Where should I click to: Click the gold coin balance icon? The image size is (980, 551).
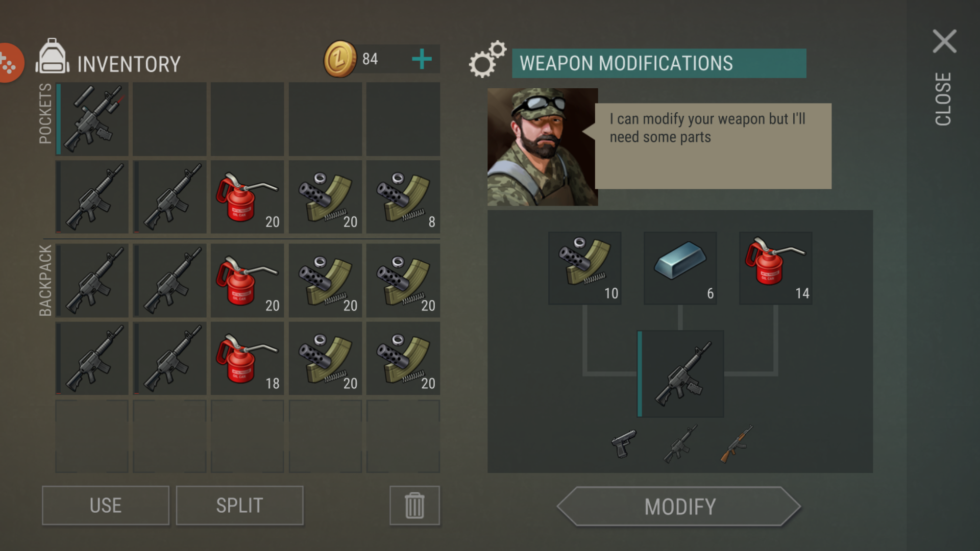coord(340,59)
